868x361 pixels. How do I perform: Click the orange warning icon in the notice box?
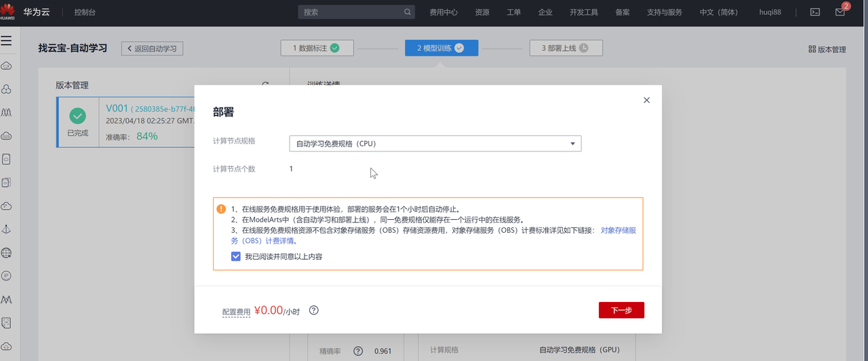click(x=221, y=209)
